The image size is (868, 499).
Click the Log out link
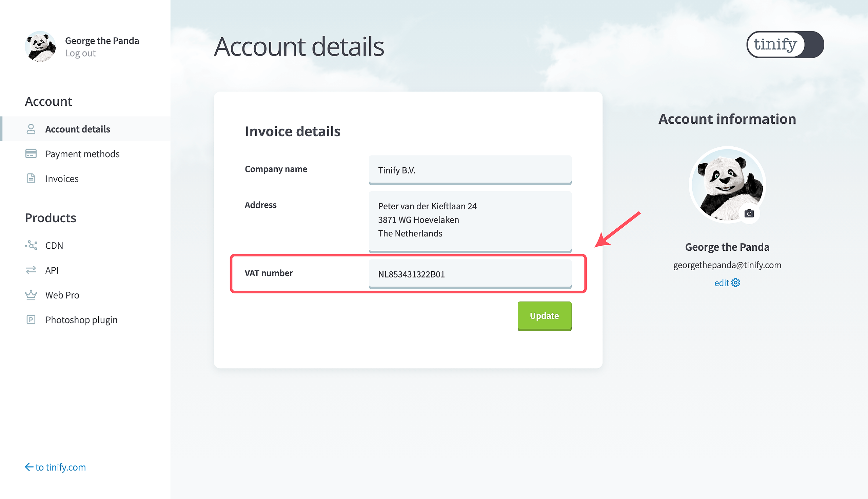click(80, 53)
